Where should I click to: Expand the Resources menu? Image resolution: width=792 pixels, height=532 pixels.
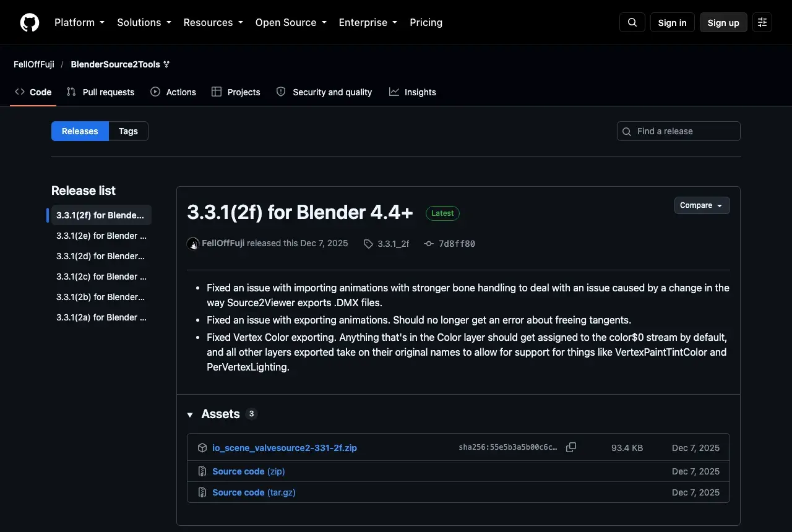point(213,22)
